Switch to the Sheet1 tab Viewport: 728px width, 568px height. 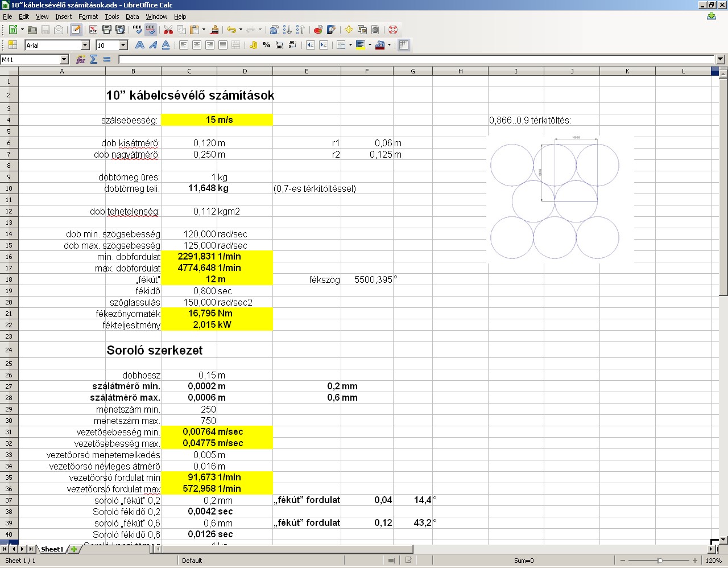coord(52,549)
